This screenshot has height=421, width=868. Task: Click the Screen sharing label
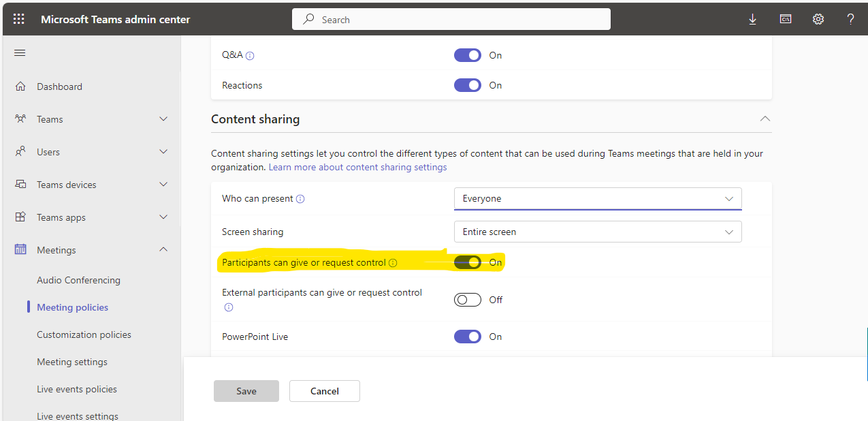253,232
